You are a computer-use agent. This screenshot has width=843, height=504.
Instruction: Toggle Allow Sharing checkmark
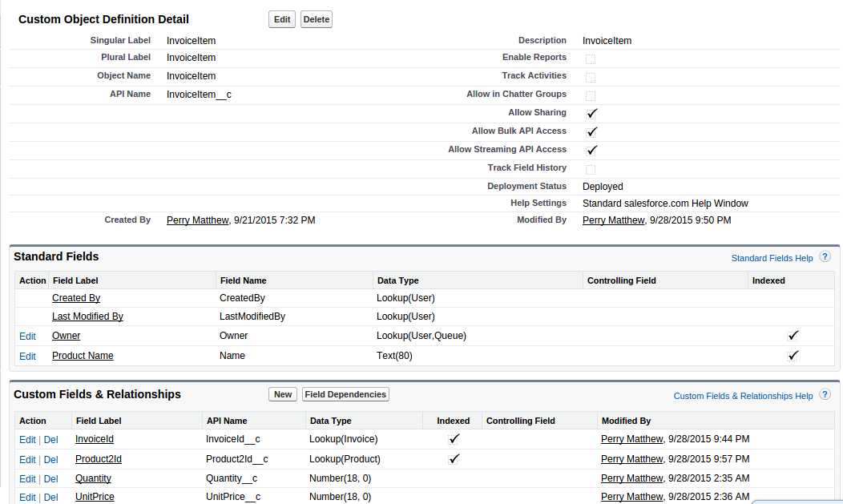(x=591, y=113)
